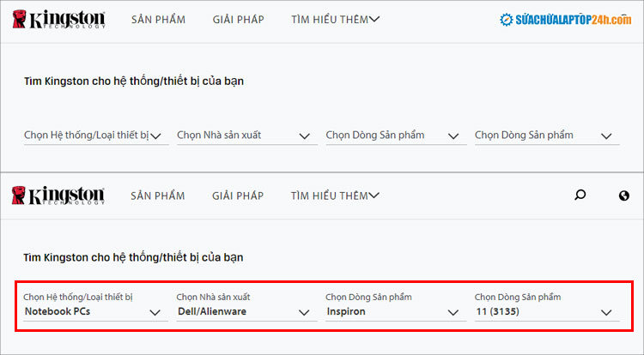Viewport: 644px width, 355px height.
Task: Click the Kingston logo in the bottom header
Action: (58, 196)
